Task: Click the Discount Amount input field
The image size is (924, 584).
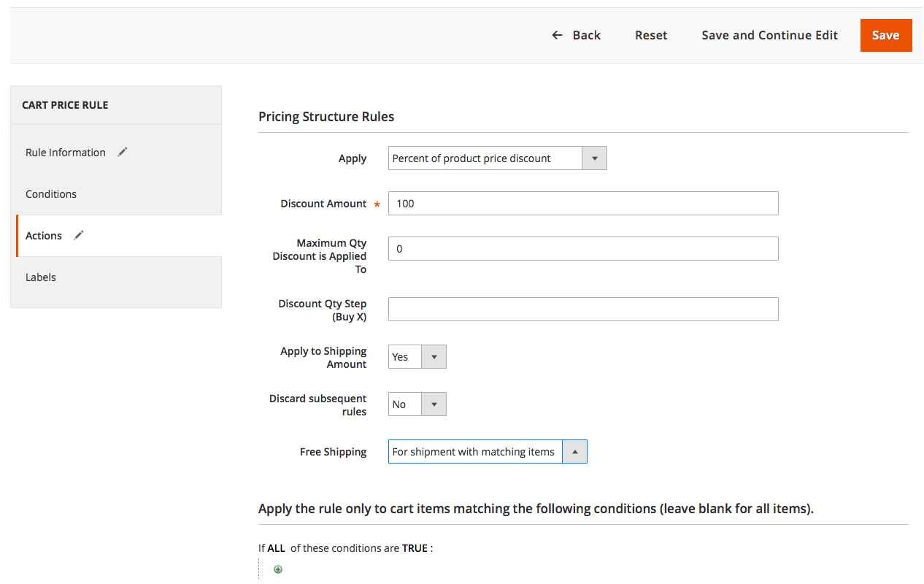Action: pyautogui.click(x=583, y=204)
